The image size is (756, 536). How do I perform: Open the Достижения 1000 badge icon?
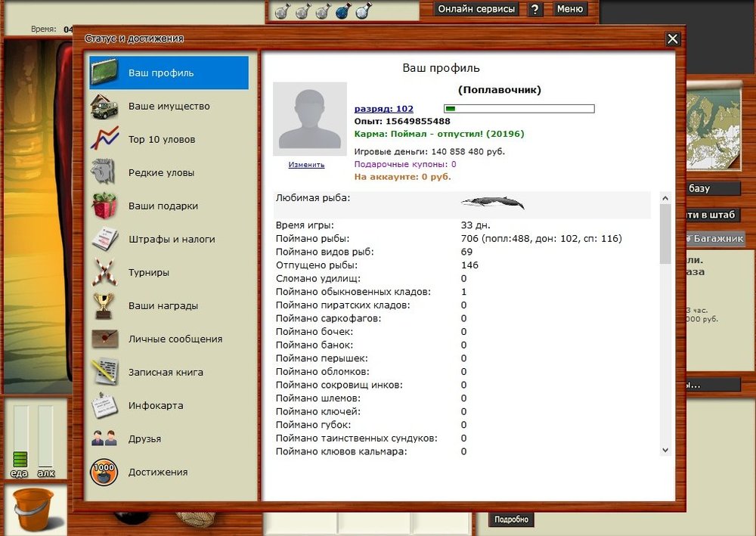tap(104, 472)
